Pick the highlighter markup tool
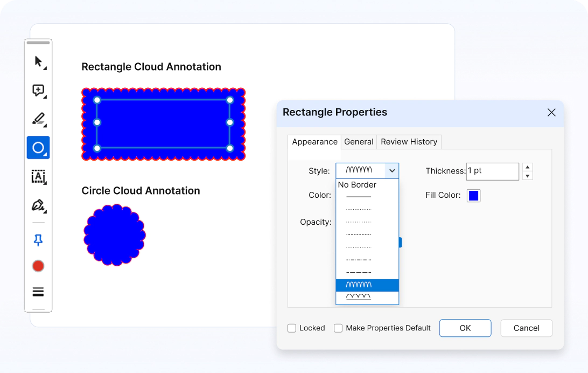Viewport: 588px width, 373px height. pyautogui.click(x=39, y=119)
